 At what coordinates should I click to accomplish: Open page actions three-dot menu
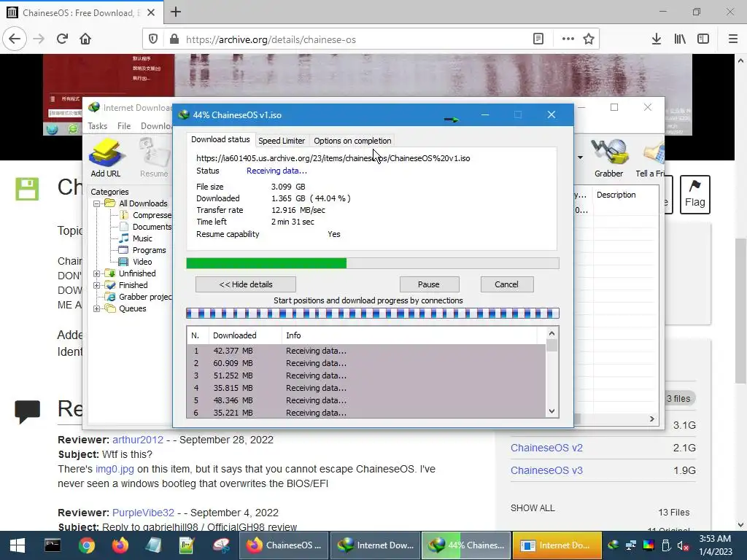point(568,39)
